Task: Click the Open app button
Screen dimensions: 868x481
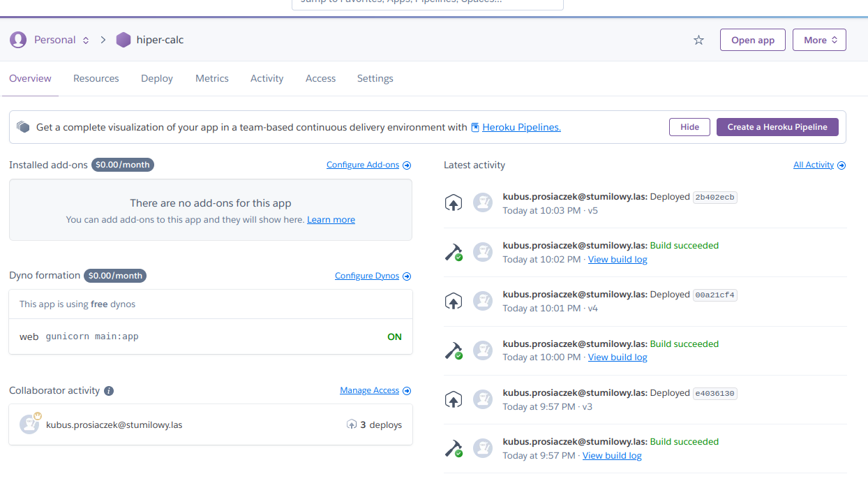Action: tap(753, 40)
